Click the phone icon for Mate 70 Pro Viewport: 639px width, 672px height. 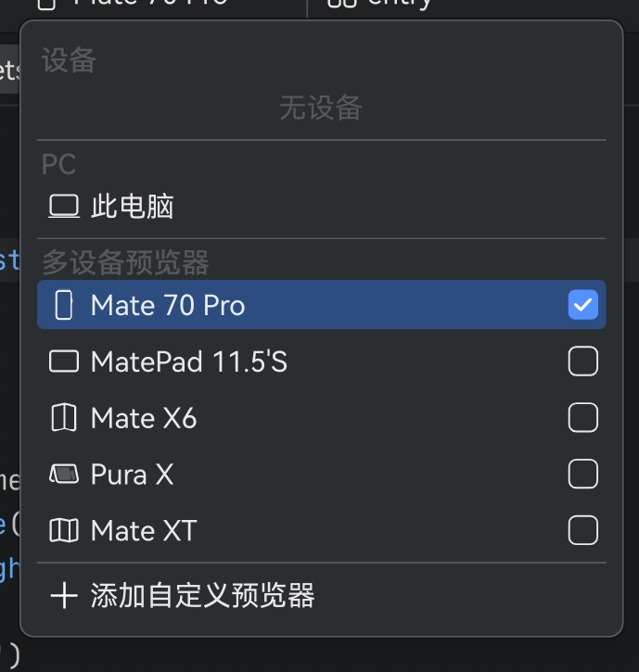click(x=64, y=305)
